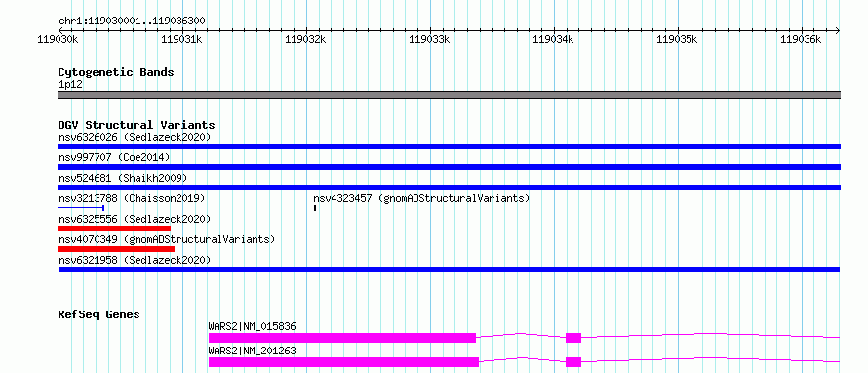The width and height of the screenshot is (868, 373).
Task: Click the large magenta exon of WARS2|NM_015836
Action: click(342, 338)
